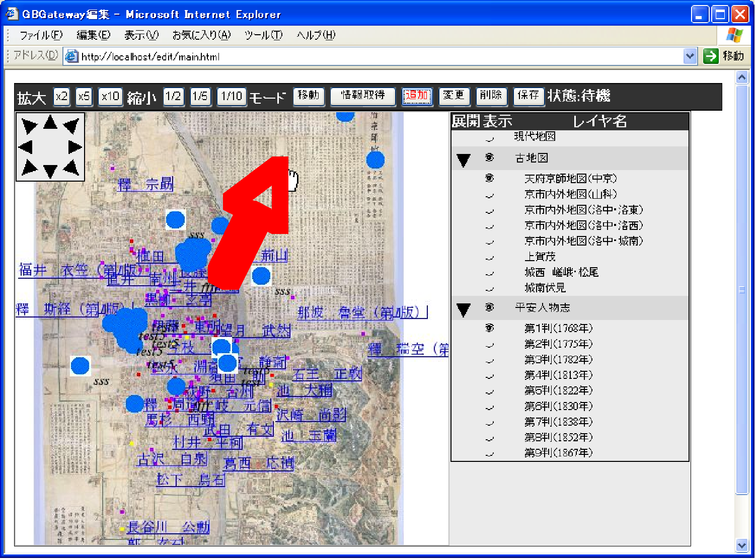Open the 表示(V) menu
This screenshot has height=560, width=755.
(x=141, y=35)
